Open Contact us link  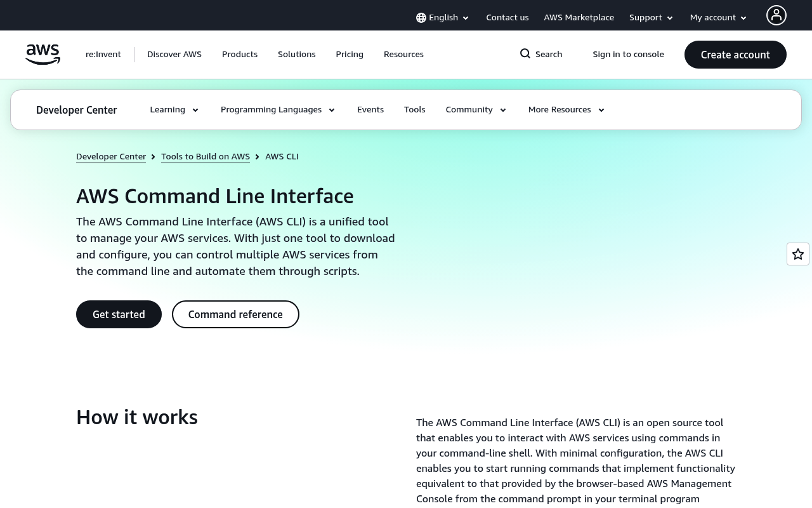507,18
